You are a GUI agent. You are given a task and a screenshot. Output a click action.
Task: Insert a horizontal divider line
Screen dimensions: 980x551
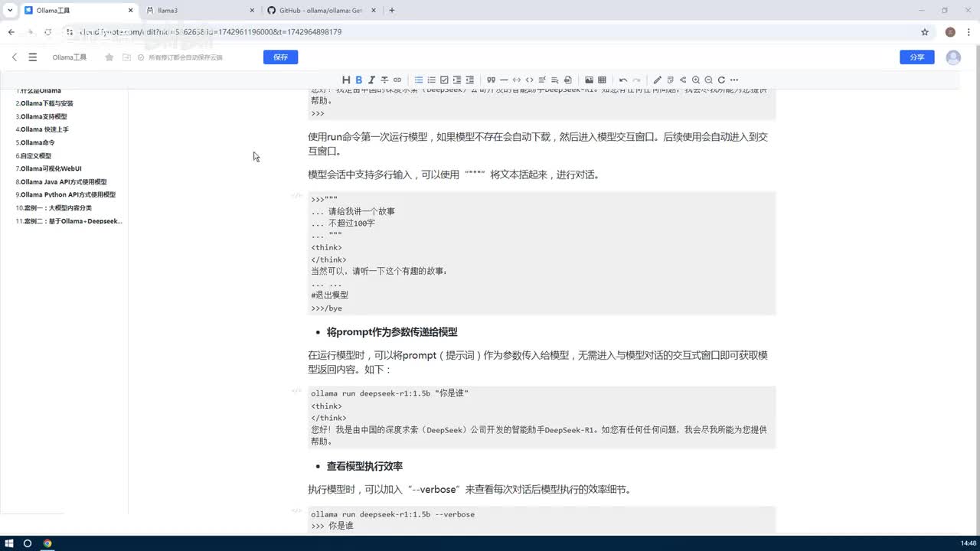[x=504, y=80]
